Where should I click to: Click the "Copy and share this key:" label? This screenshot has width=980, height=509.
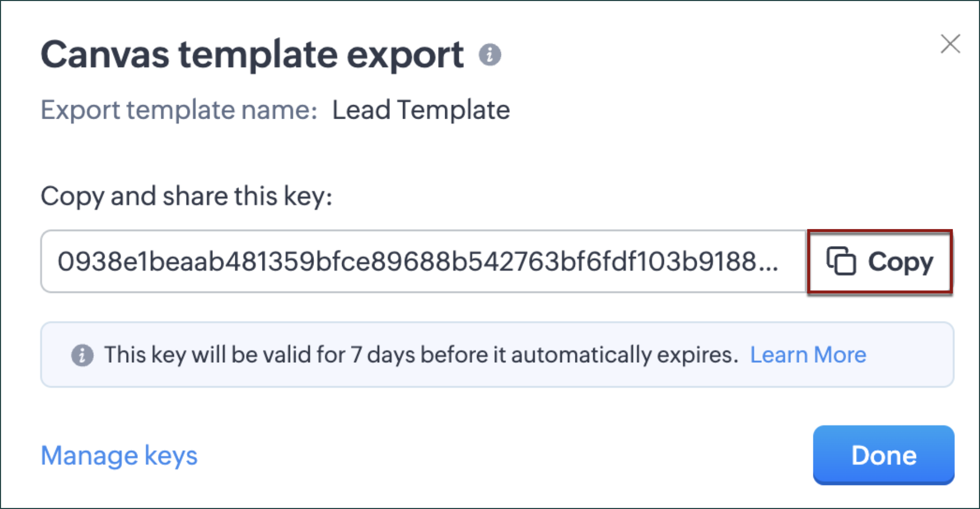click(x=186, y=197)
